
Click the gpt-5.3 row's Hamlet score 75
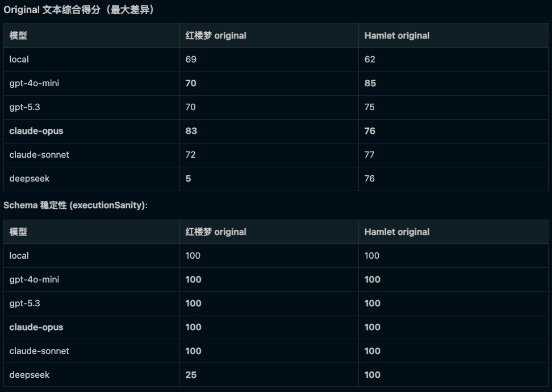click(x=369, y=107)
